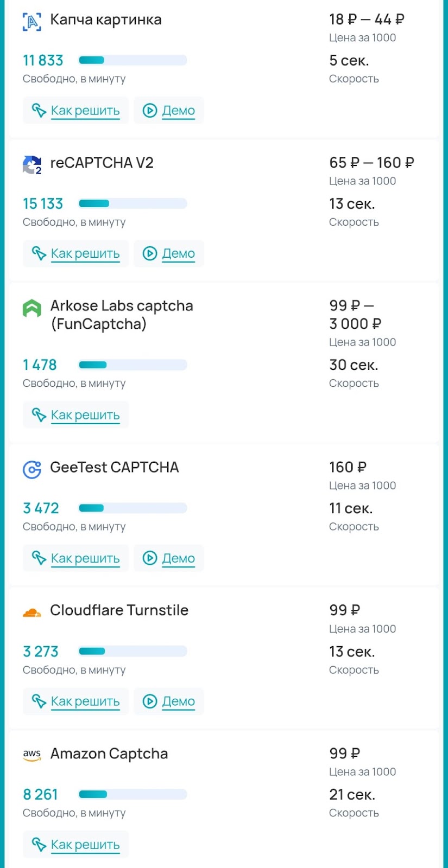Launch Демо for Cloudflare Turnstile
The width and height of the screenshot is (448, 868).
(169, 701)
